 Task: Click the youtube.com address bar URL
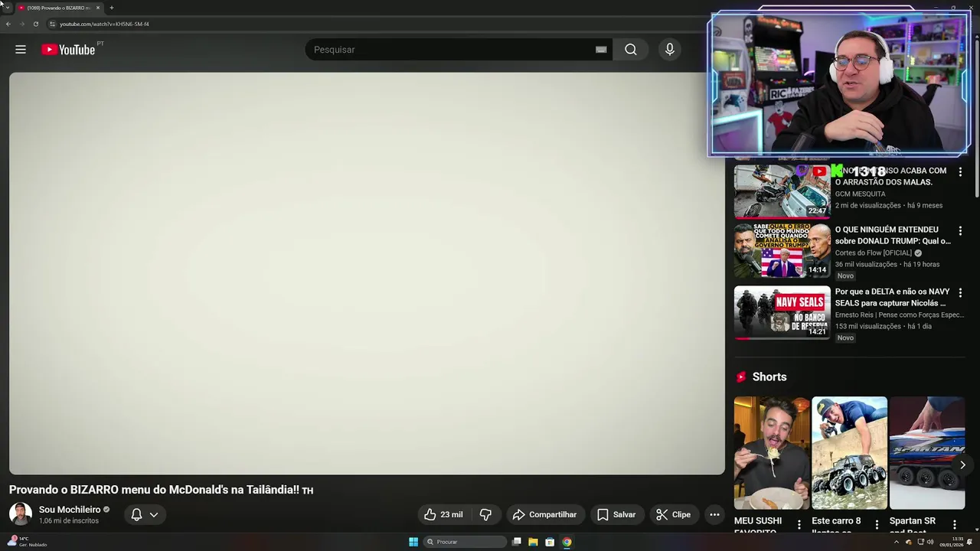(104, 24)
